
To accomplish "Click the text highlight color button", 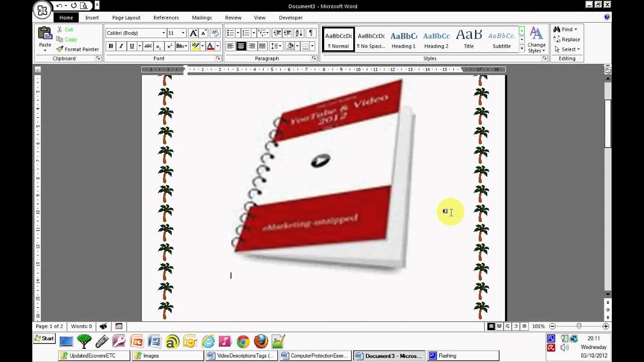I will [195, 46].
